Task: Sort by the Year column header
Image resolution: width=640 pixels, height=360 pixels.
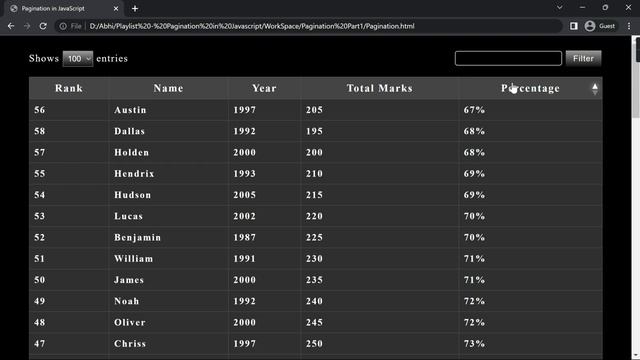Action: 264,88
